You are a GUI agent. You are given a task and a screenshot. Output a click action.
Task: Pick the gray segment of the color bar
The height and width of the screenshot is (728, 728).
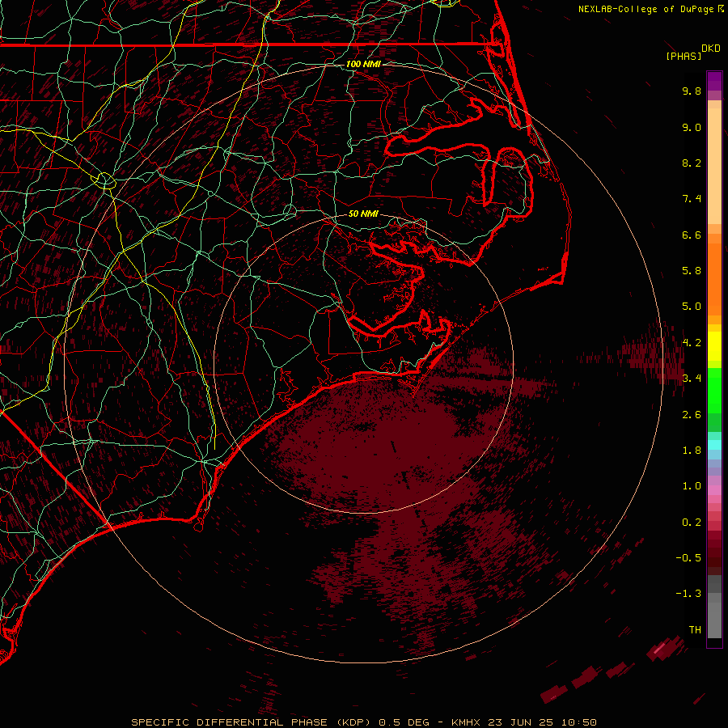[x=714, y=608]
